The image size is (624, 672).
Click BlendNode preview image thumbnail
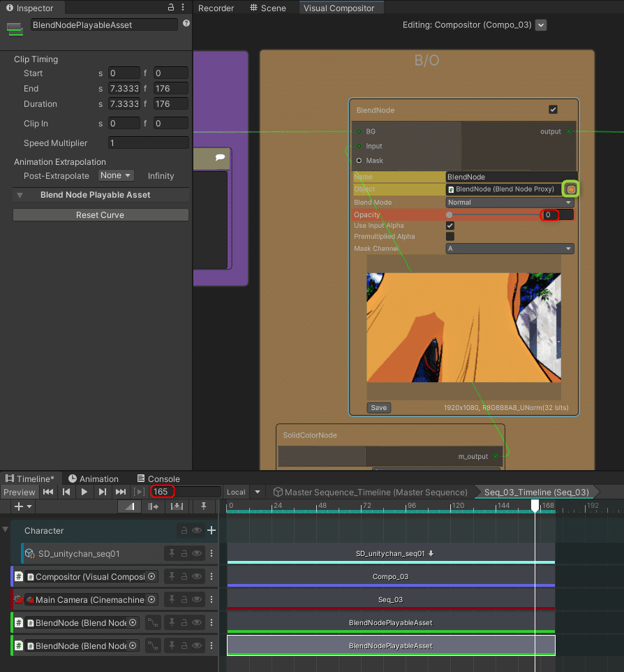coord(464,328)
